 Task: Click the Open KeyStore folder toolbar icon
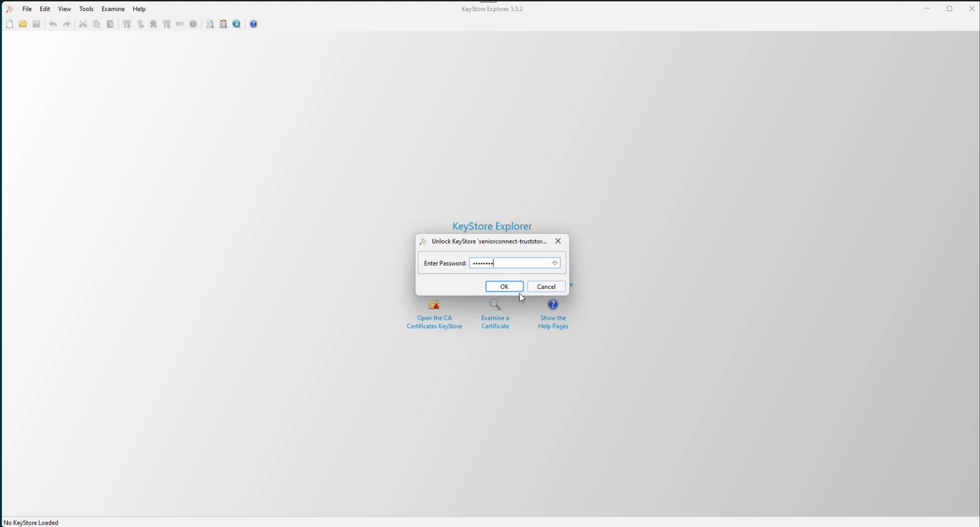click(x=23, y=24)
